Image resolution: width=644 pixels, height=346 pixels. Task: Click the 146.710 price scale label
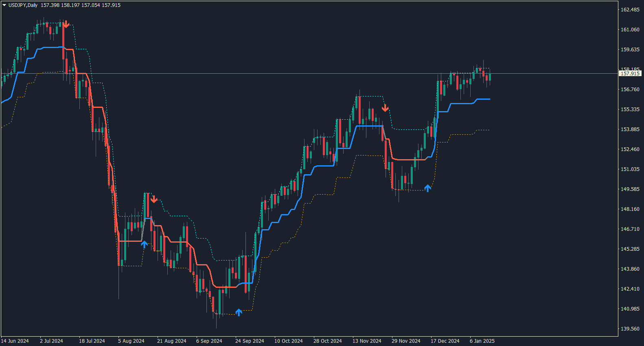pyautogui.click(x=630, y=229)
